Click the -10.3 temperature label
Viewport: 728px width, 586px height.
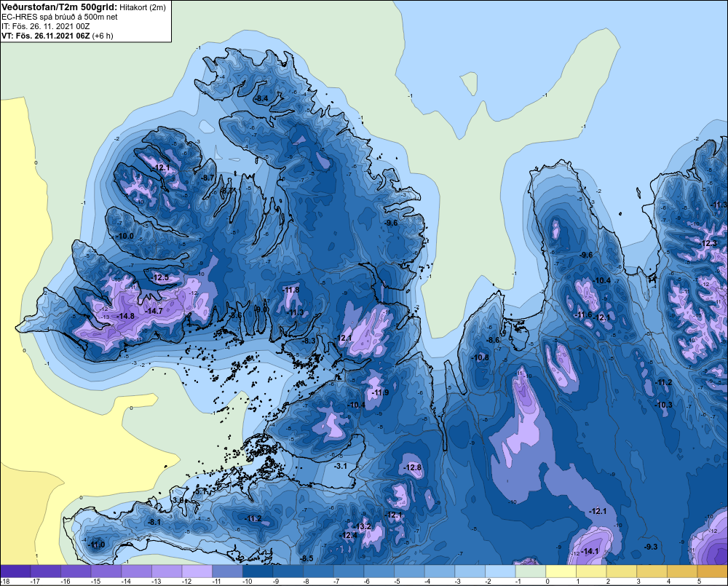click(663, 405)
